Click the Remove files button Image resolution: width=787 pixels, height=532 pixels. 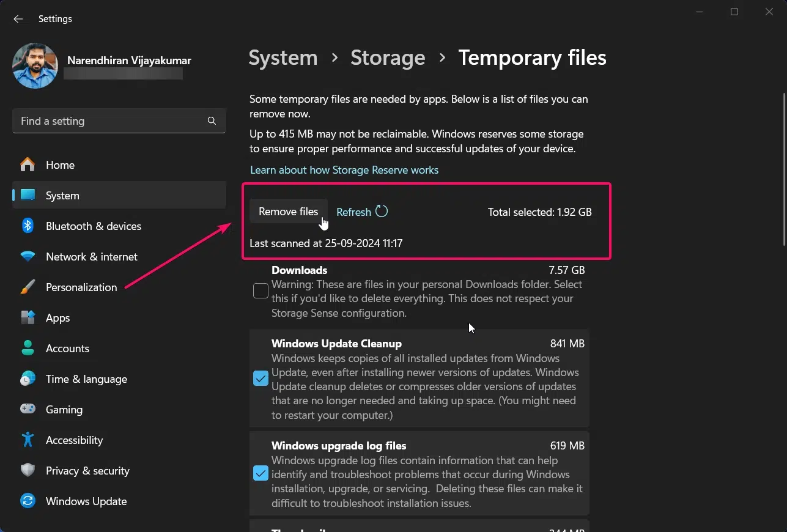click(x=288, y=212)
